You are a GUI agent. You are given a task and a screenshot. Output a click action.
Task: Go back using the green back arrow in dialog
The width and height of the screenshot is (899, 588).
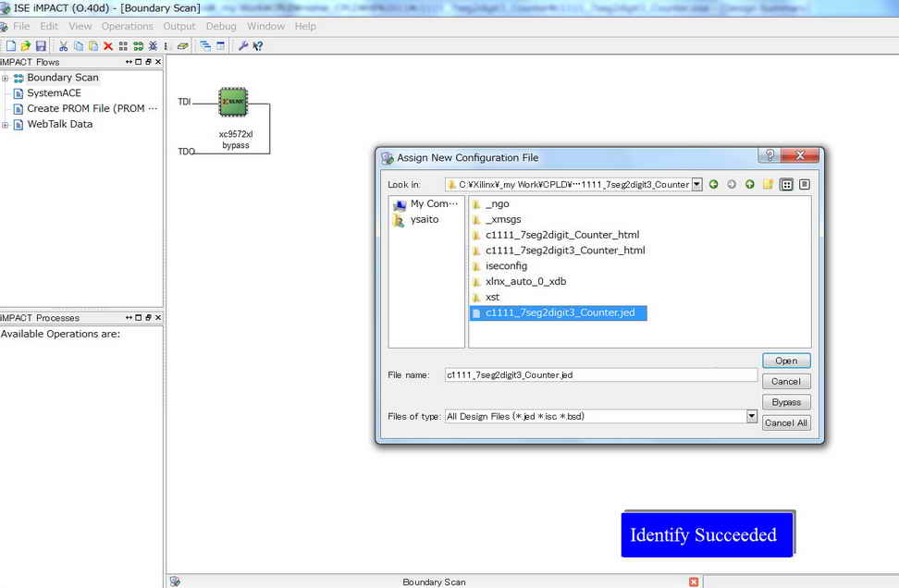coord(713,185)
